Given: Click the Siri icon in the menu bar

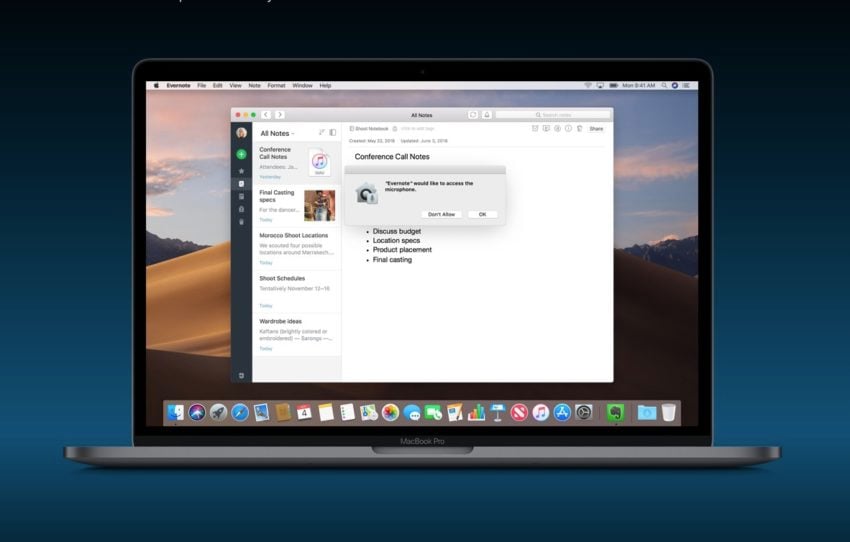Looking at the screenshot, I should coord(675,86).
